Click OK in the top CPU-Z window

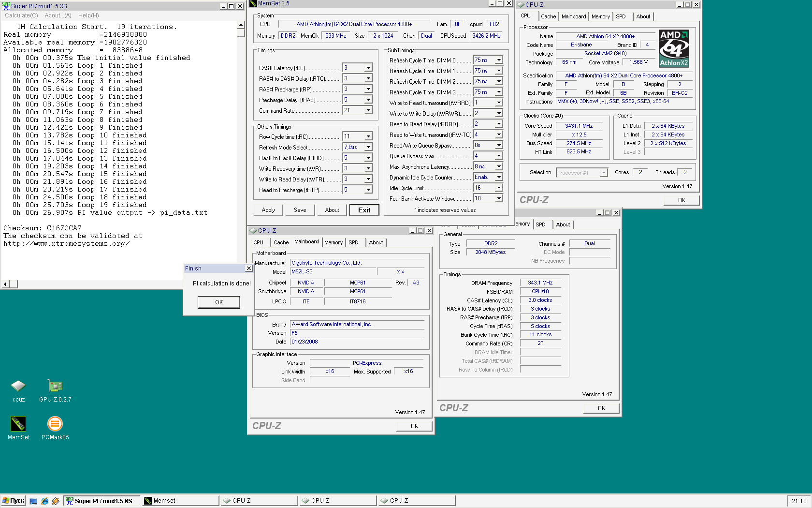coord(681,200)
